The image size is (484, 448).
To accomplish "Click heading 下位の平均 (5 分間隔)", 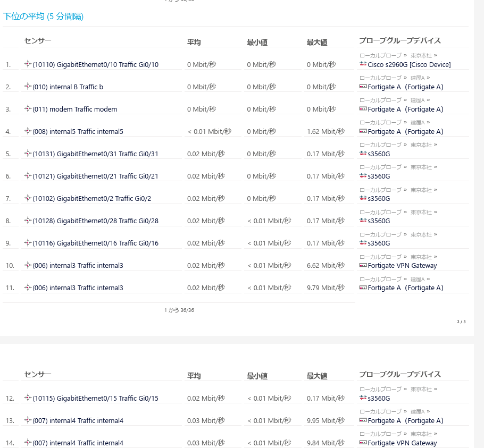I will [43, 16].
